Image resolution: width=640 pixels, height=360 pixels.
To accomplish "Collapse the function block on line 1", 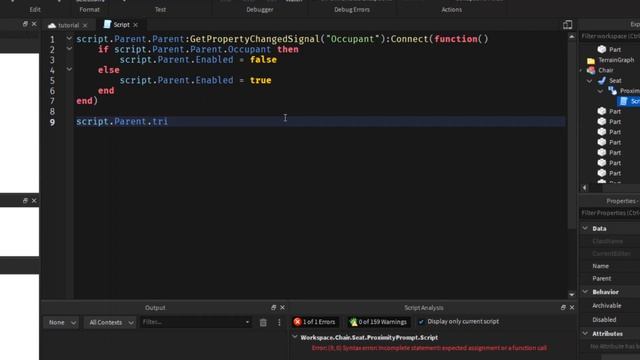I will click(69, 38).
